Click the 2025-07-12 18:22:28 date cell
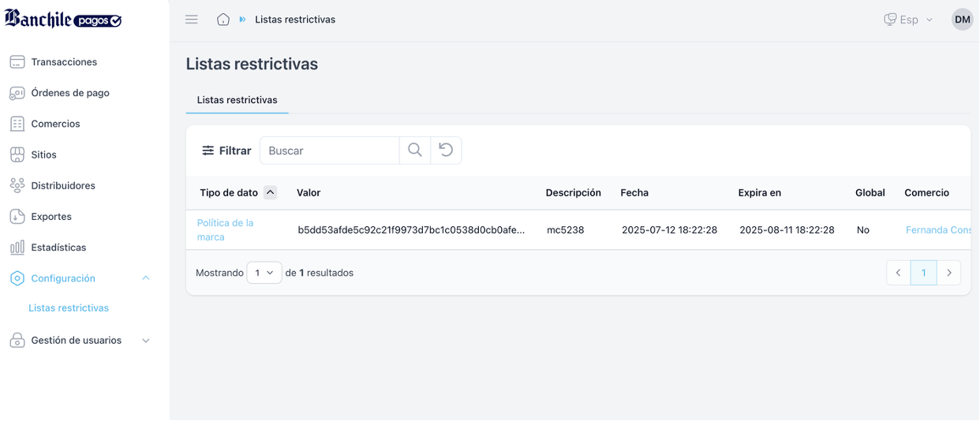The width and height of the screenshot is (980, 421). point(669,230)
